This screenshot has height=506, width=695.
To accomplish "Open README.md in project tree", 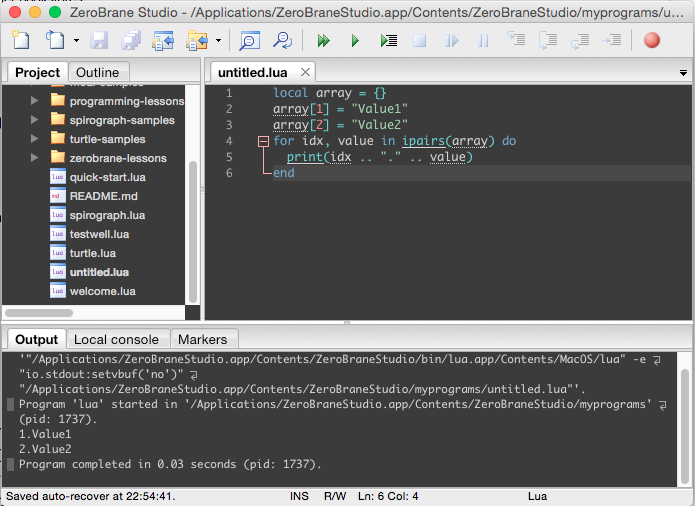I will [103, 196].
